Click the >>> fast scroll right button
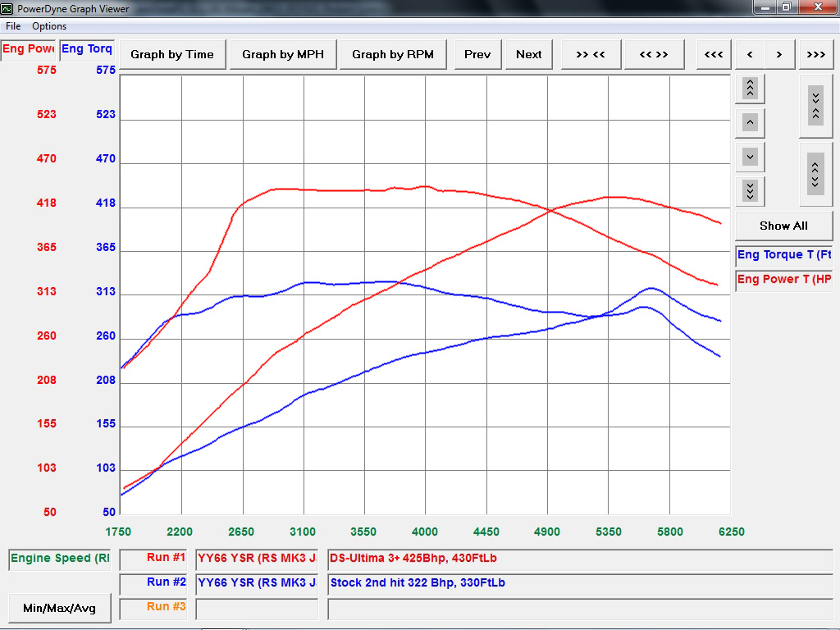840x630 pixels. tap(816, 54)
